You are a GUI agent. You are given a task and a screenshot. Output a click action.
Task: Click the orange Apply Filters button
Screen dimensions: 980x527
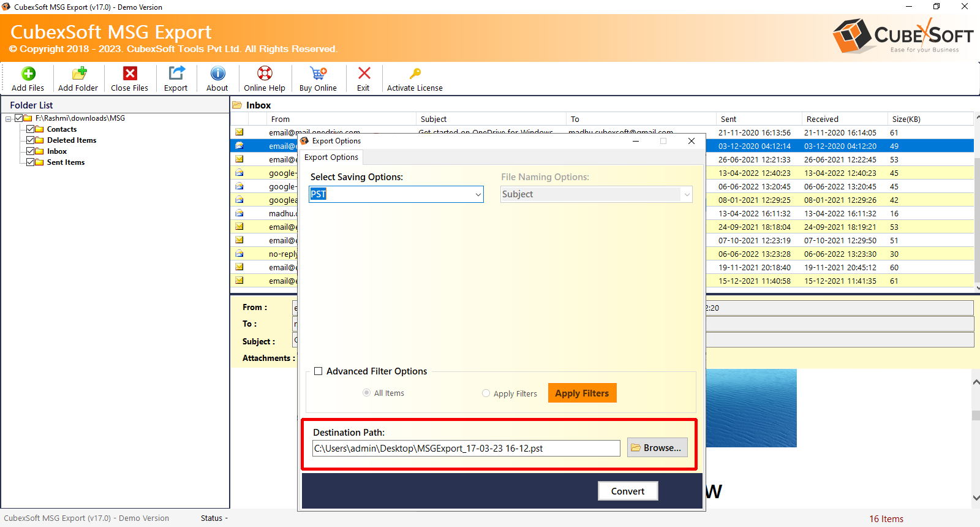pyautogui.click(x=582, y=393)
